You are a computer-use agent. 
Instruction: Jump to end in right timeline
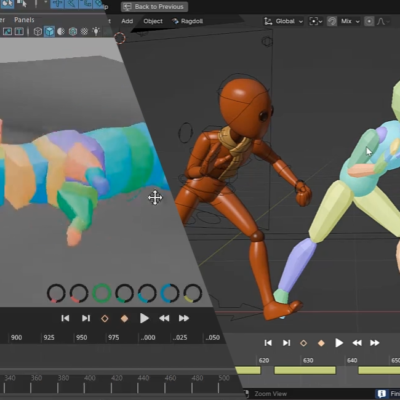(x=286, y=343)
